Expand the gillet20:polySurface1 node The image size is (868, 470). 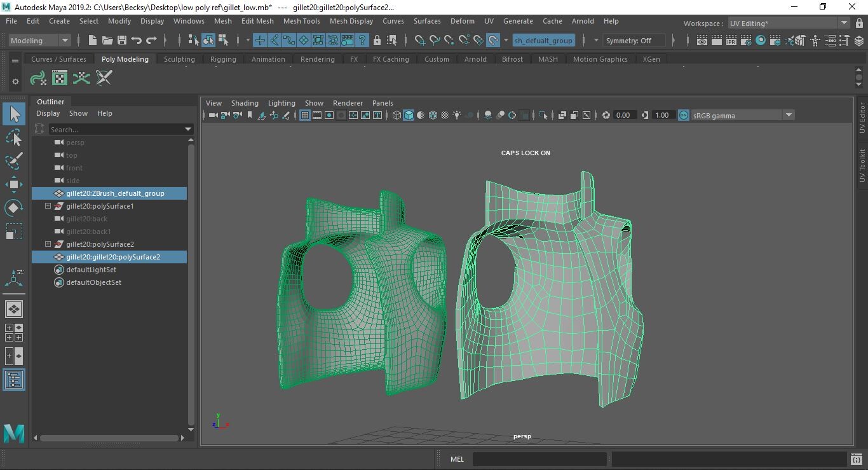coord(48,206)
